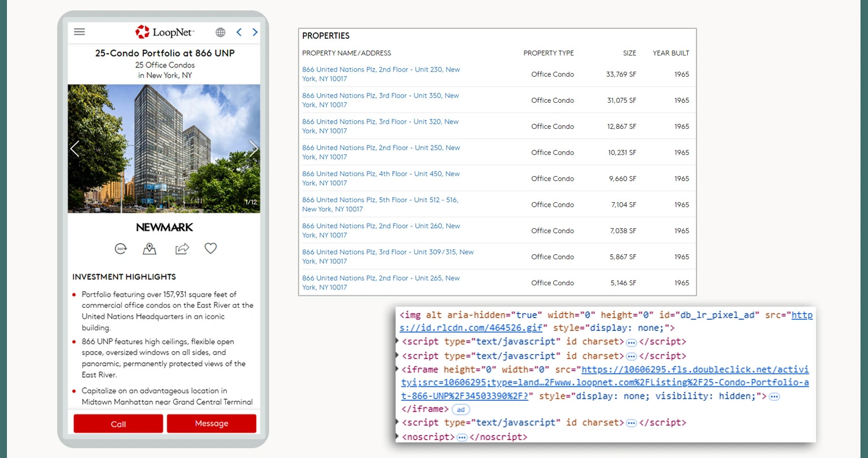Show next photo in image carousel
The height and width of the screenshot is (458, 868).
[x=253, y=149]
